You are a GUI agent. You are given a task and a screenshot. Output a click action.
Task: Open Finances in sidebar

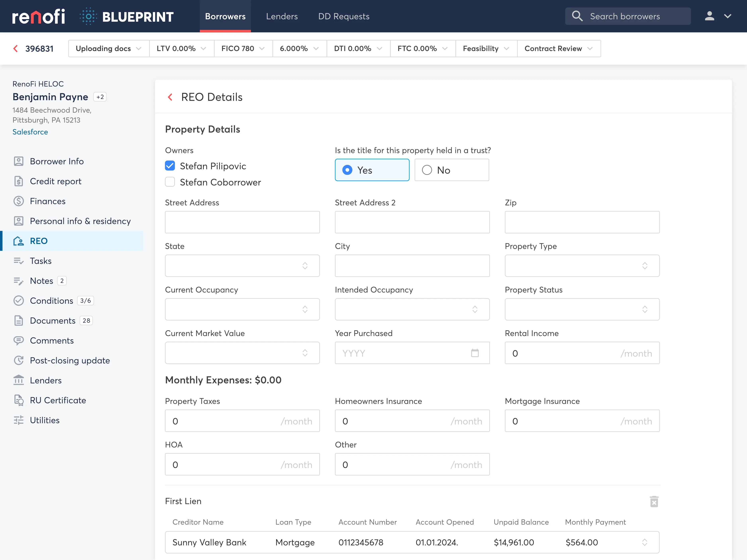pos(48,201)
